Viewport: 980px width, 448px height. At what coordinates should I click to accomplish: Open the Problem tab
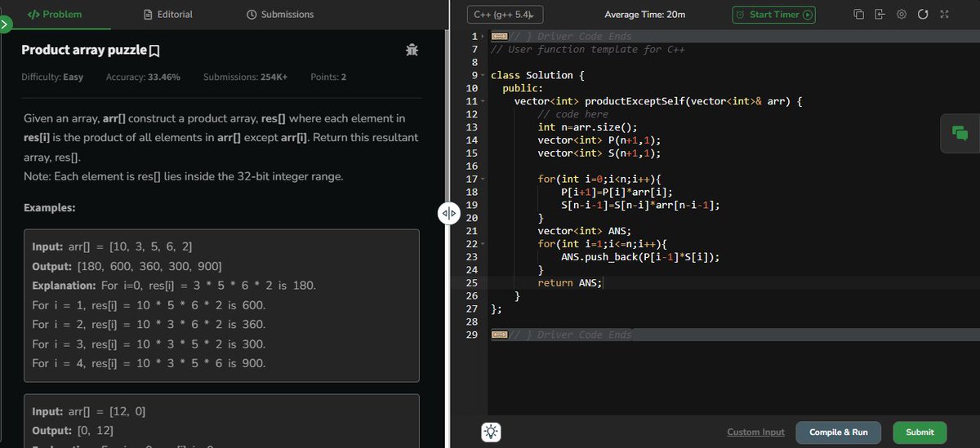pos(55,15)
